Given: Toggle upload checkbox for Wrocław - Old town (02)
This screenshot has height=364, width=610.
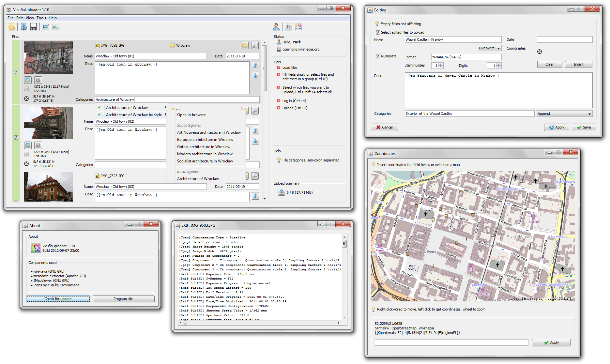Looking at the screenshot, I should coord(16,137).
